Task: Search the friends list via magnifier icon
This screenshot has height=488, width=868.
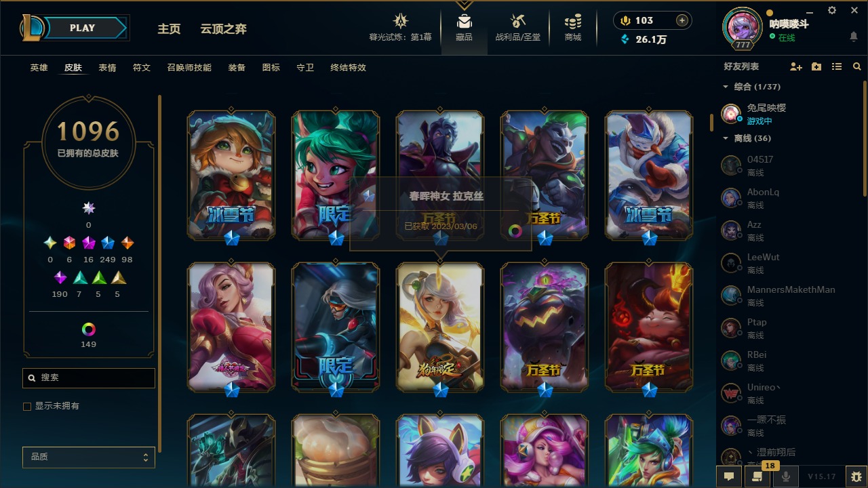Action: (x=857, y=66)
